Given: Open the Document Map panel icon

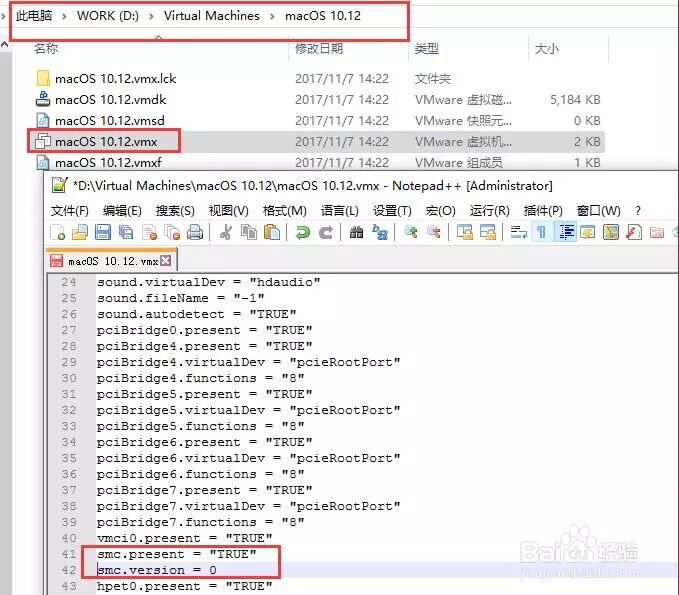Looking at the screenshot, I should point(611,233).
